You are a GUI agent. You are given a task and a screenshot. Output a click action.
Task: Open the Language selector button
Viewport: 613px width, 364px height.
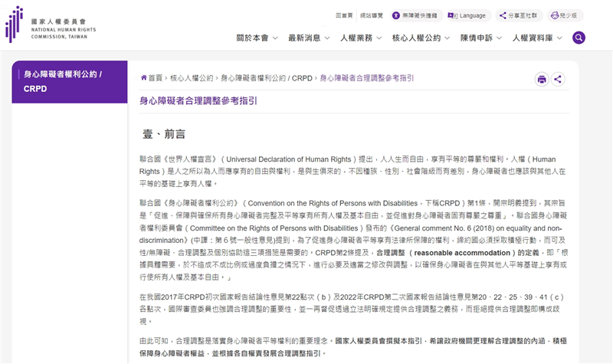coord(467,15)
